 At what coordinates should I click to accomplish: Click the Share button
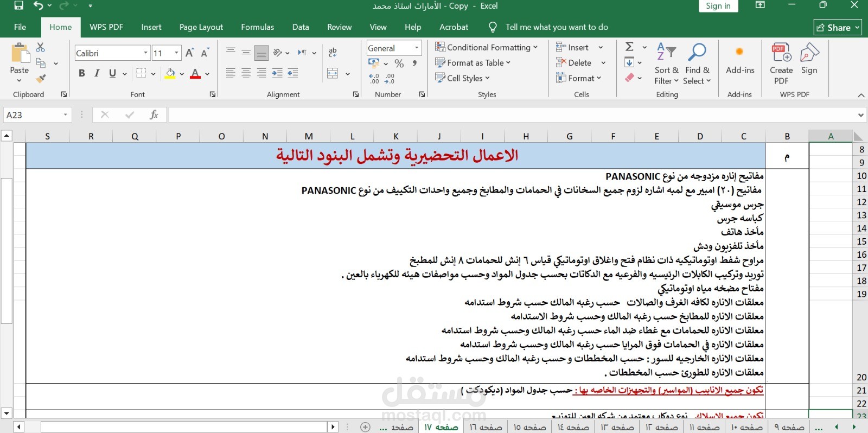tap(838, 27)
